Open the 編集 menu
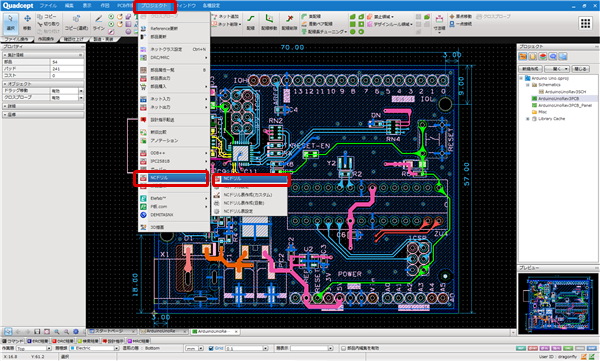This screenshot has width=600, height=361. [69, 5]
